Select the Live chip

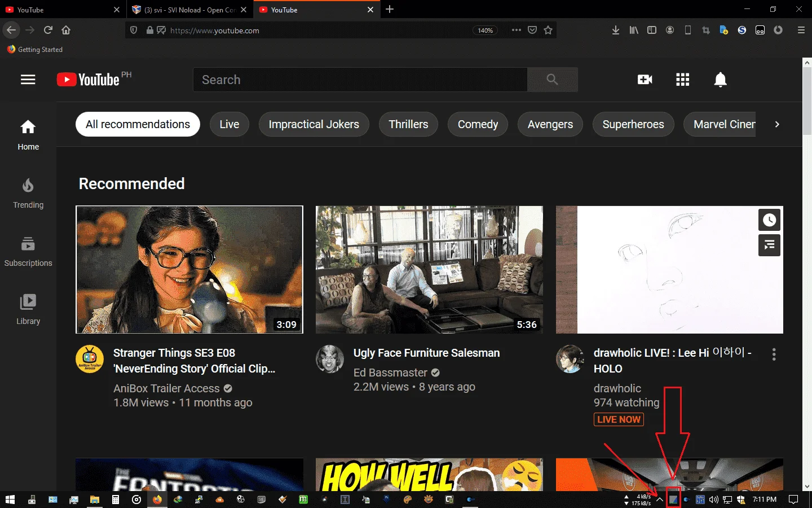coord(230,124)
